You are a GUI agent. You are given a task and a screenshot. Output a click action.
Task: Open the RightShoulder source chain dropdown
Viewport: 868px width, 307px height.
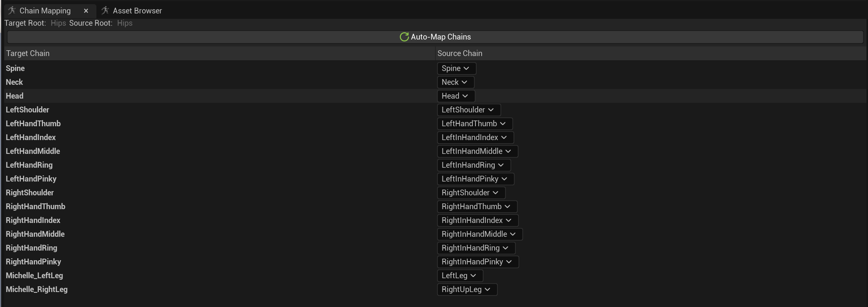(471, 193)
